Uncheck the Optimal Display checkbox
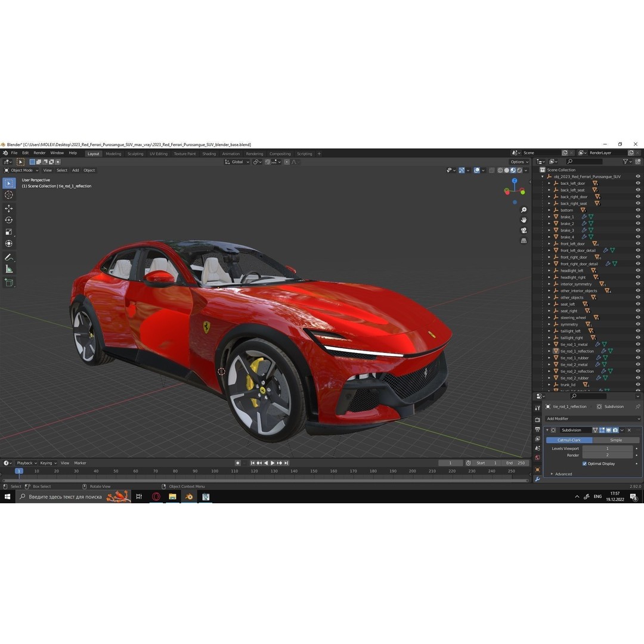This screenshot has width=644, height=644. tap(584, 464)
